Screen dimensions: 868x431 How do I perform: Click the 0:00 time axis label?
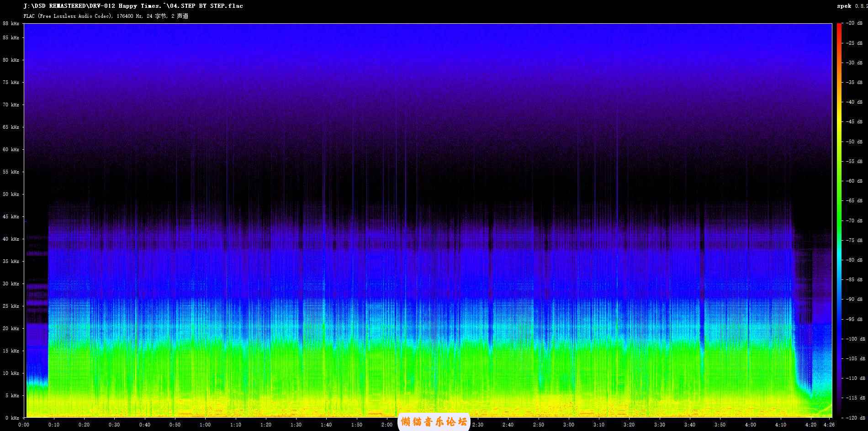point(24,425)
